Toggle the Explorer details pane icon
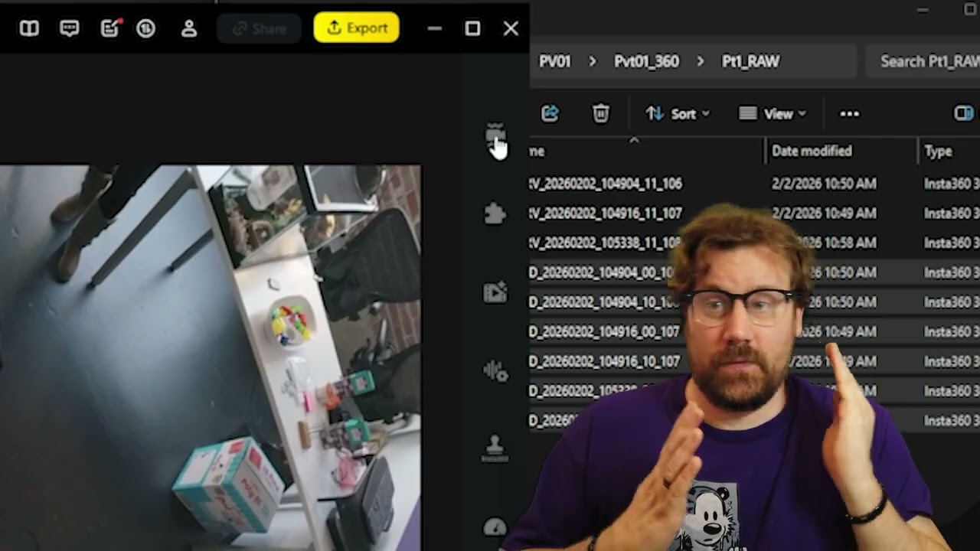Image resolution: width=980 pixels, height=551 pixels. 963,114
